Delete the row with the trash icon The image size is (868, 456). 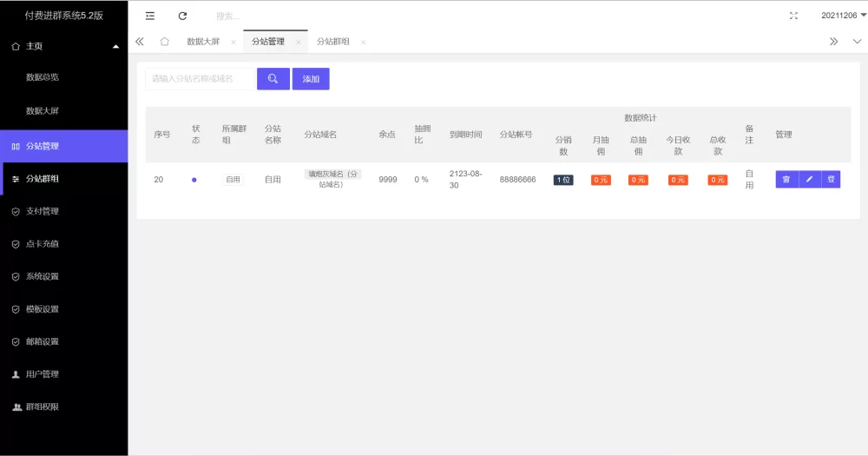tap(786, 180)
